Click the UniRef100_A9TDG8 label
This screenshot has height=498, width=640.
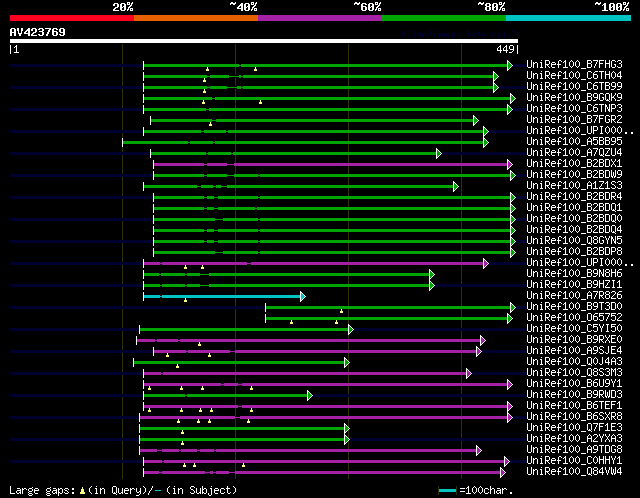[574, 450]
